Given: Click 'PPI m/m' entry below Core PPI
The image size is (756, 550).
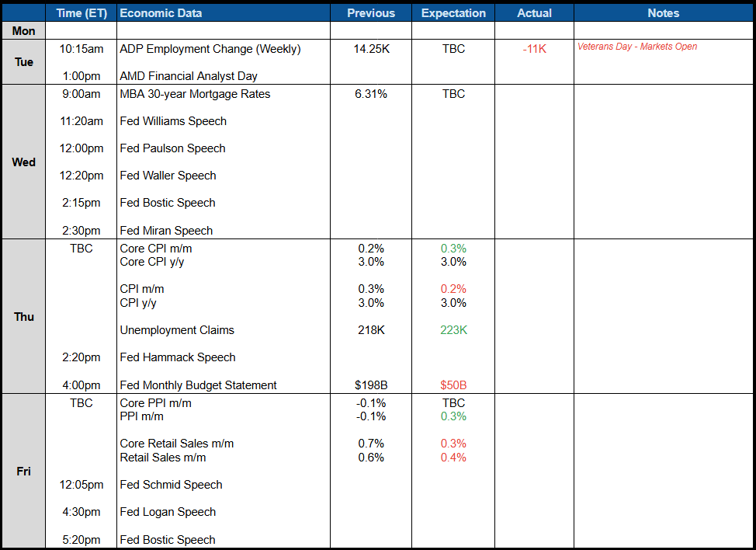Looking at the screenshot, I should [x=141, y=416].
